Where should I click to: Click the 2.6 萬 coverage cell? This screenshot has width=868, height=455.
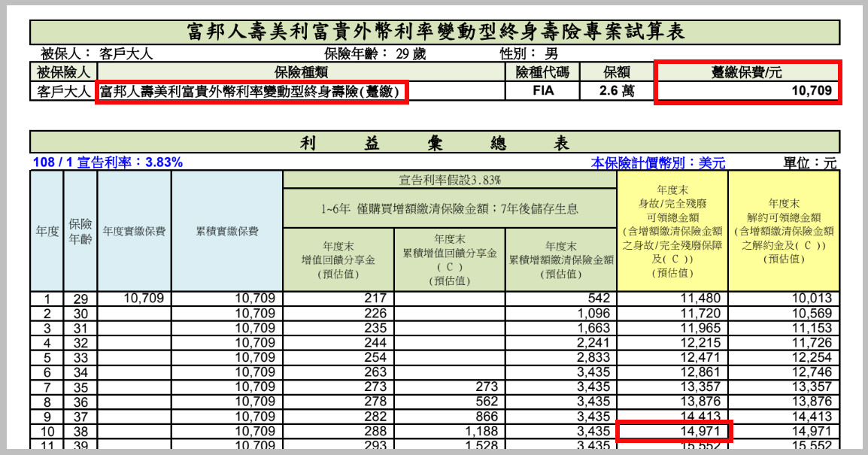pos(617,91)
